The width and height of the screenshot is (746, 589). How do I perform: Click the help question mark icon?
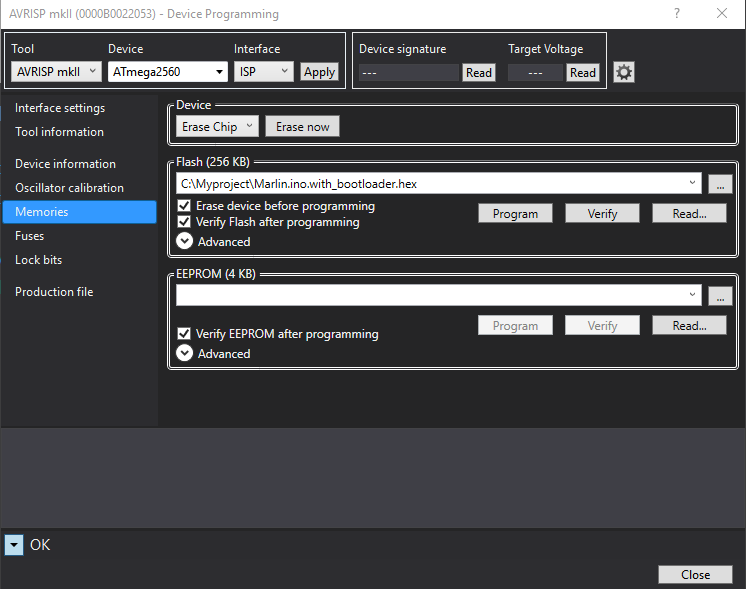point(677,13)
